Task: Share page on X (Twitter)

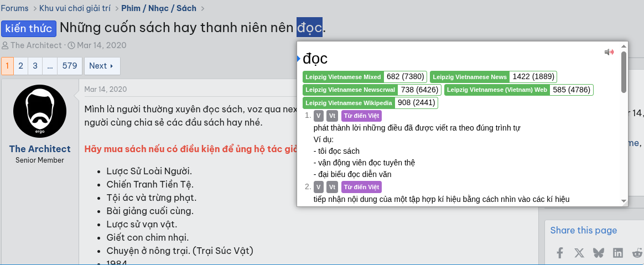Action: tap(579, 253)
